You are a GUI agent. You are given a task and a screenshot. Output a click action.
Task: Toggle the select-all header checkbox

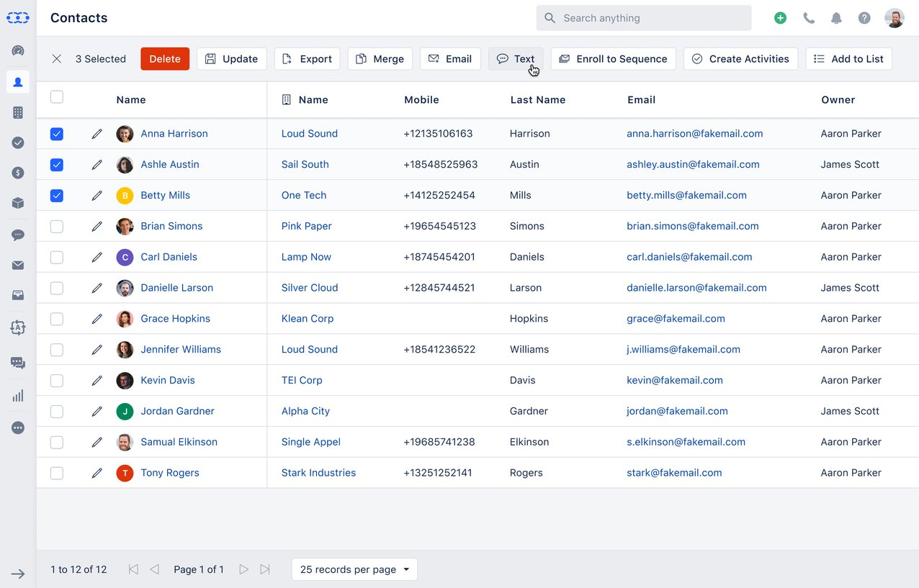pyautogui.click(x=57, y=97)
